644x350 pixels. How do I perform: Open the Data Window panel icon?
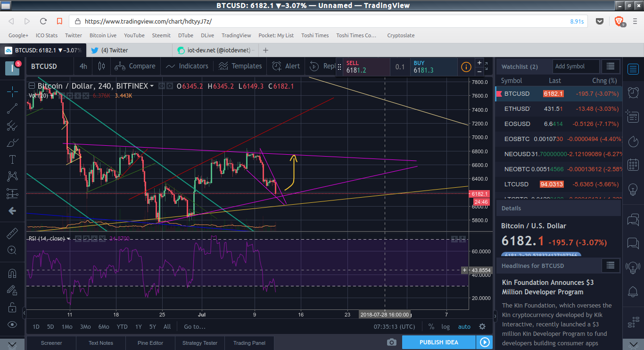(x=633, y=116)
